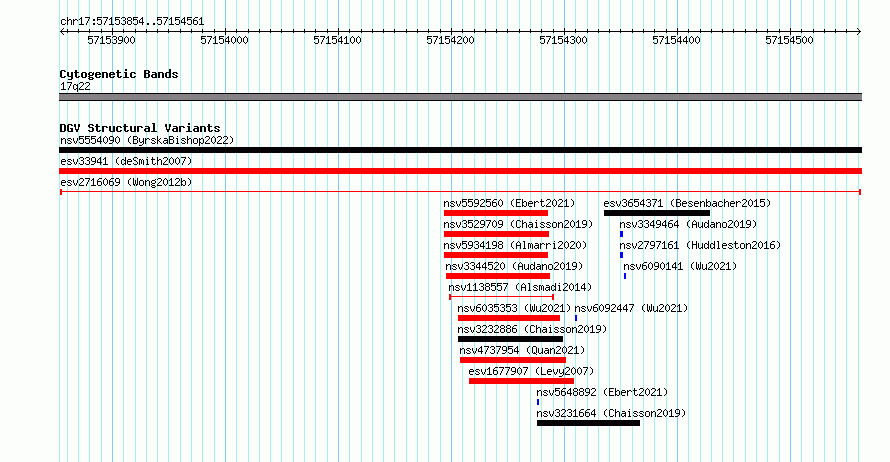Click the blue marker under nsv6092447
This screenshot has height=462, width=890.
pos(576,318)
